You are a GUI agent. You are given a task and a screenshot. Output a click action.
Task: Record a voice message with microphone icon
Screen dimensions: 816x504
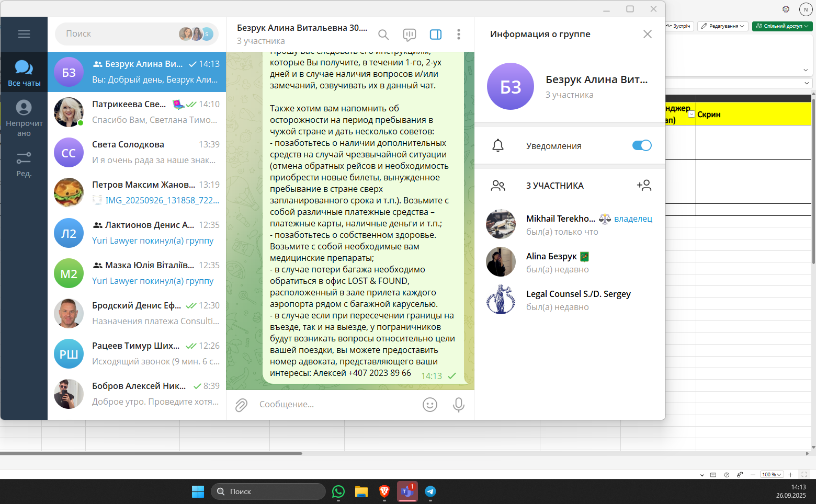459,405
